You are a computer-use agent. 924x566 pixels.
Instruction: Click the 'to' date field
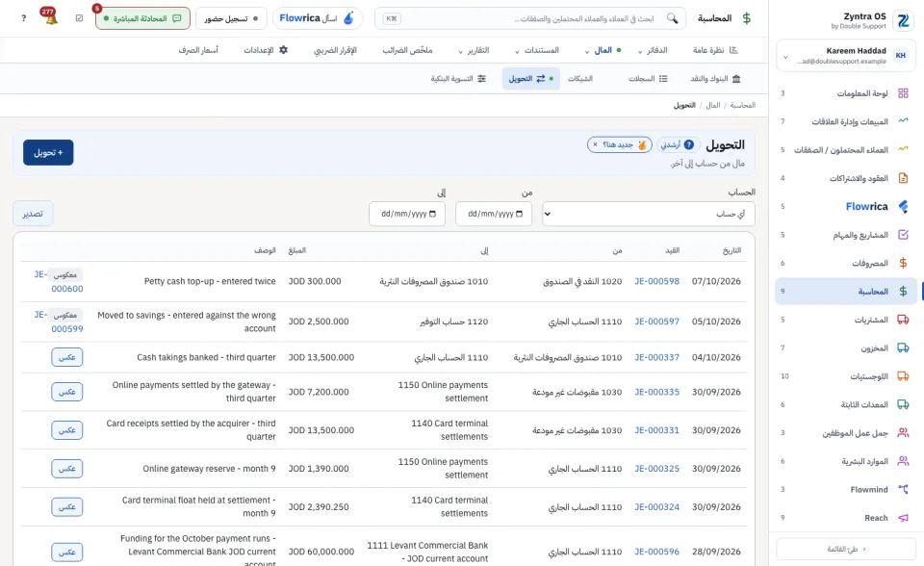tap(407, 214)
